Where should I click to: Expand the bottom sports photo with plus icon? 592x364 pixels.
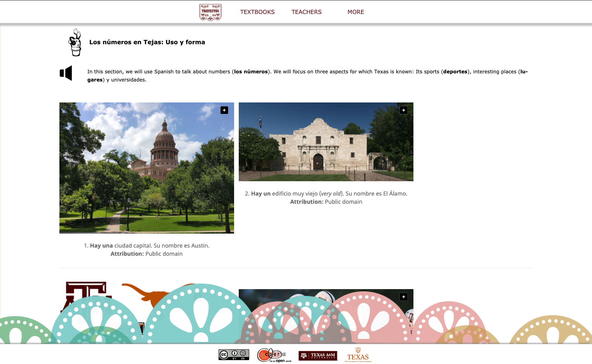[404, 297]
